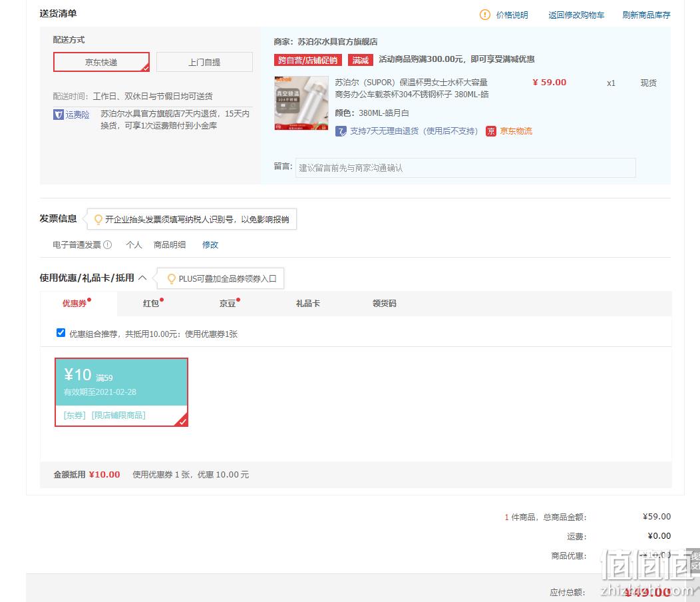Click the 现货 stock status text
The height and width of the screenshot is (602, 700).
coord(649,83)
